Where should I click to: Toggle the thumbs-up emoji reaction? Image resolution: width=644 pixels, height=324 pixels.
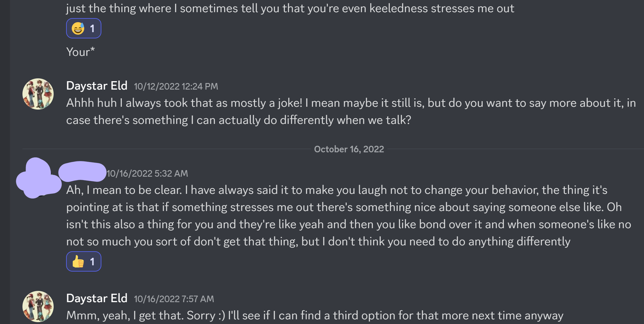pos(84,262)
